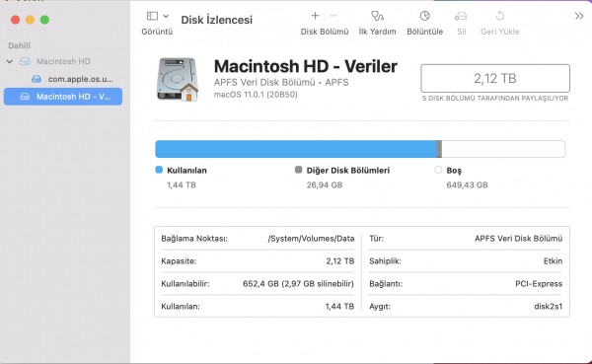Click the 2,12 TB capacity box
The height and width of the screenshot is (364, 592).
(x=495, y=78)
